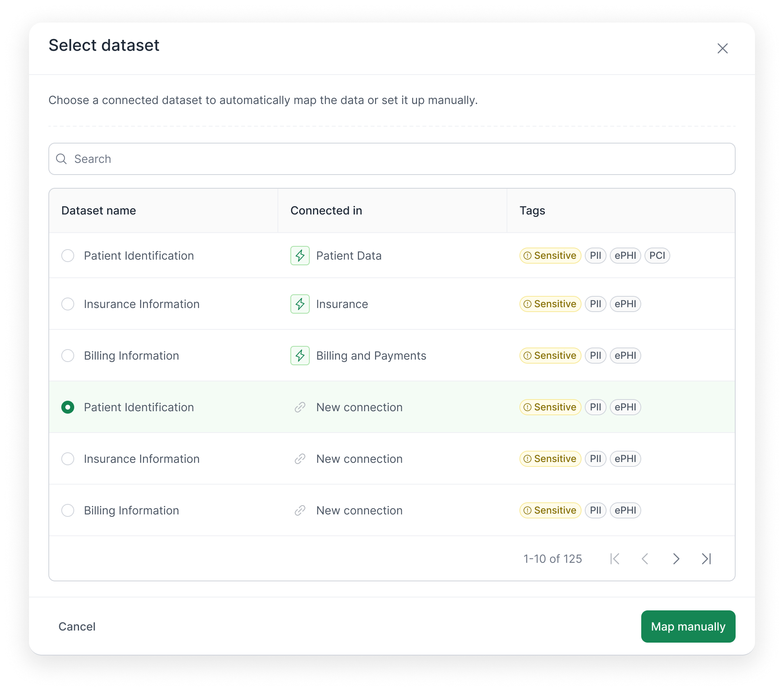Click the lightning icon next to Patient Data
Image resolution: width=784 pixels, height=691 pixels.
point(300,256)
